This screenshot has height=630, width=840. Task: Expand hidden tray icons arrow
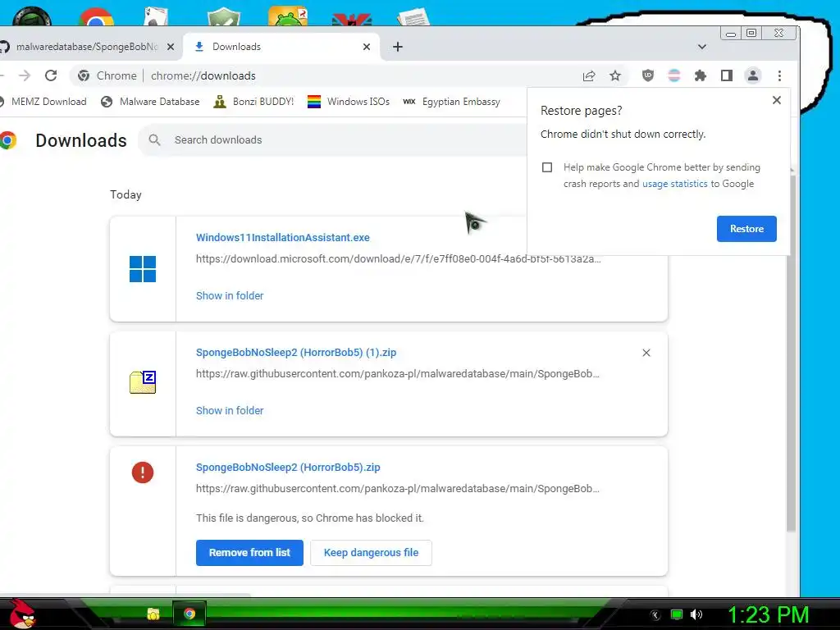[x=655, y=615]
